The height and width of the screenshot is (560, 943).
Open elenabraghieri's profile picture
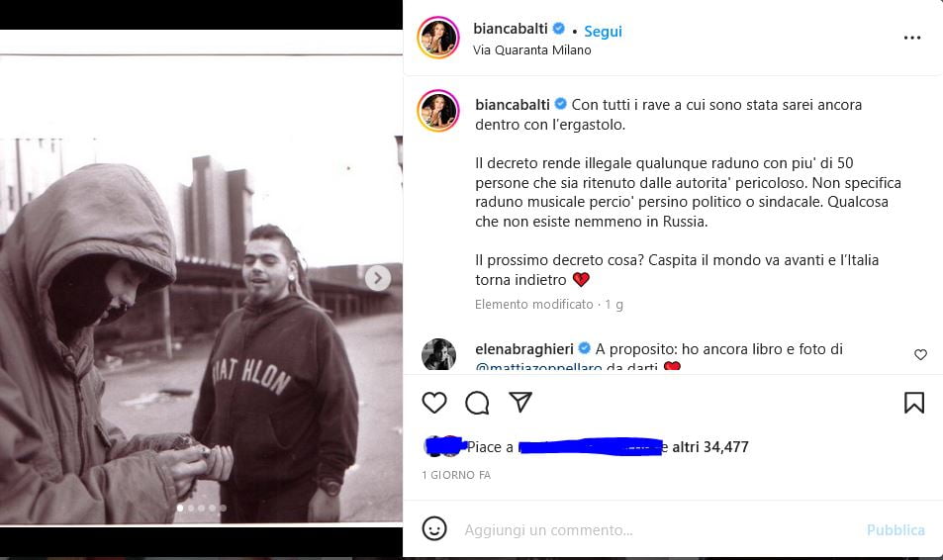click(439, 354)
